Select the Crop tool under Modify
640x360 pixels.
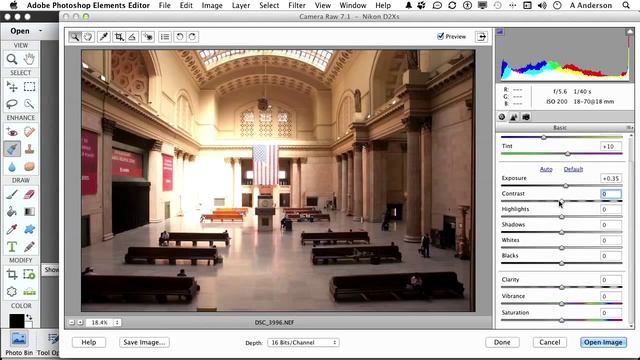pyautogui.click(x=12, y=274)
